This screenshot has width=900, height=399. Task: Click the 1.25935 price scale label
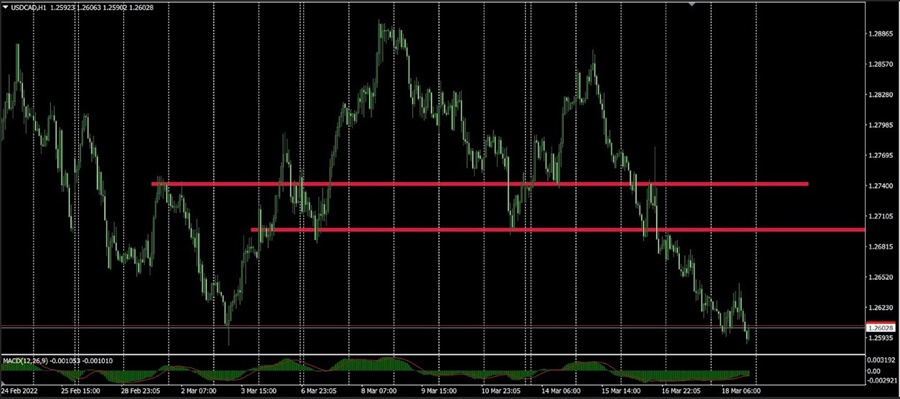(x=880, y=338)
